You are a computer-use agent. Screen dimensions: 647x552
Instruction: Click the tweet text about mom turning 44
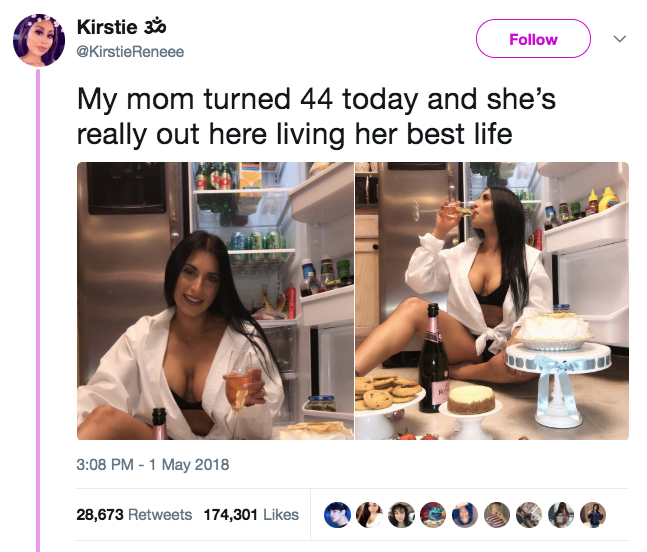coord(316,117)
